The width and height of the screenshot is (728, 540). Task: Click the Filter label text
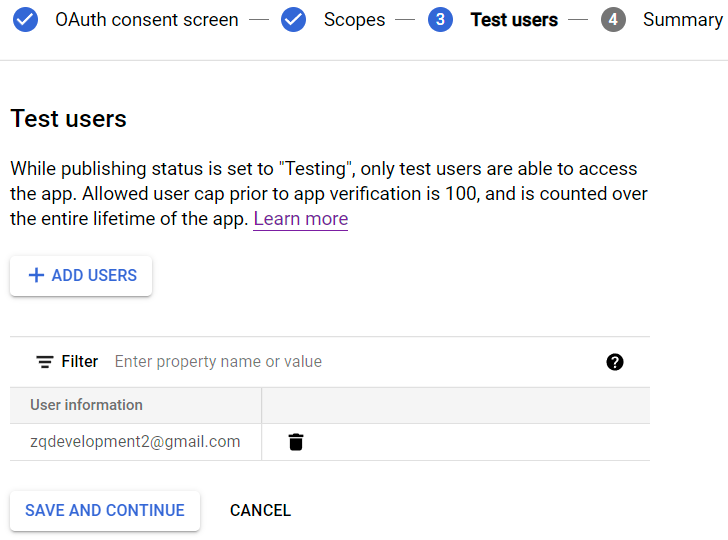pyautogui.click(x=80, y=362)
